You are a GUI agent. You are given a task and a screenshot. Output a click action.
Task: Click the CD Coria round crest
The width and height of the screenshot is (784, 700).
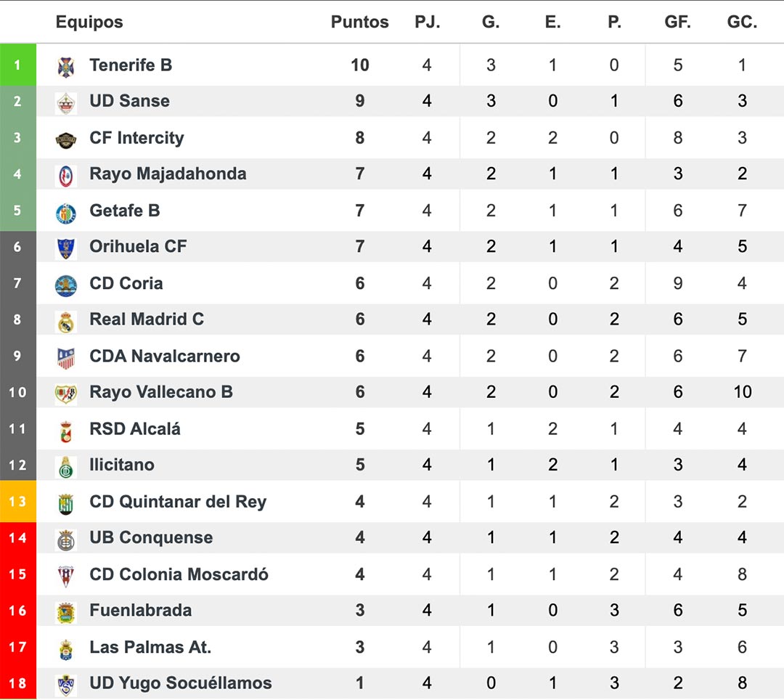coord(65,285)
